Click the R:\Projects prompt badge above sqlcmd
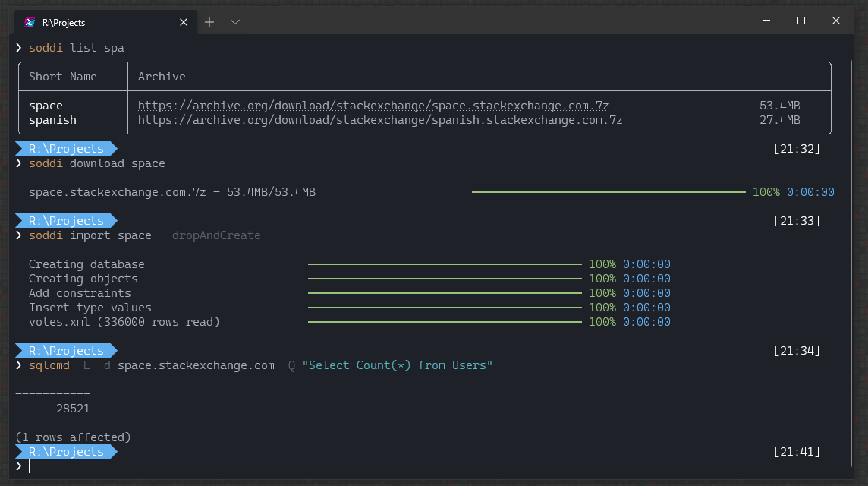Image resolution: width=868 pixels, height=486 pixels. point(66,351)
